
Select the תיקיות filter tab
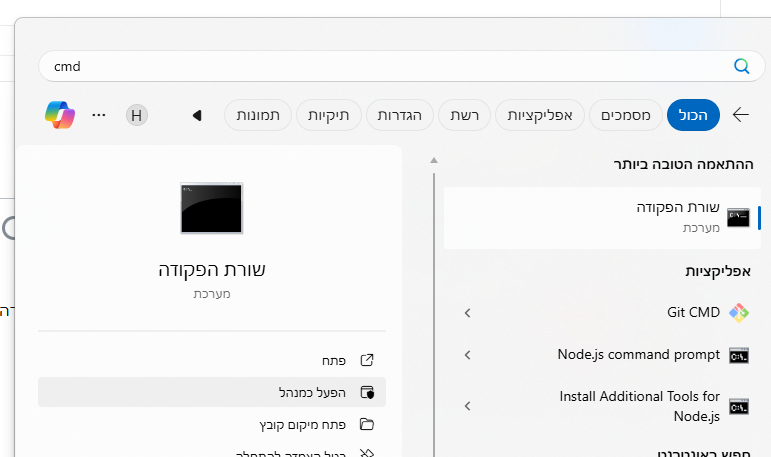pos(328,115)
